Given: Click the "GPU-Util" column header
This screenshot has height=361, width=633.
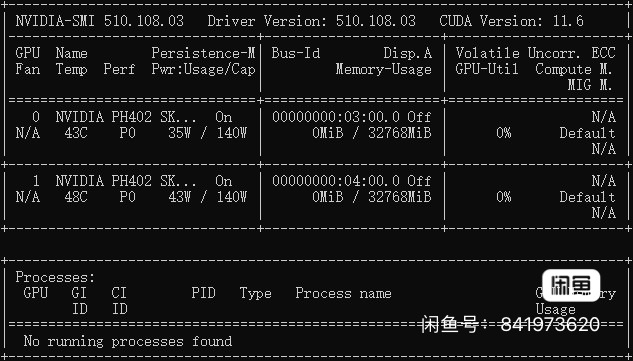Looking at the screenshot, I should click(x=487, y=69).
